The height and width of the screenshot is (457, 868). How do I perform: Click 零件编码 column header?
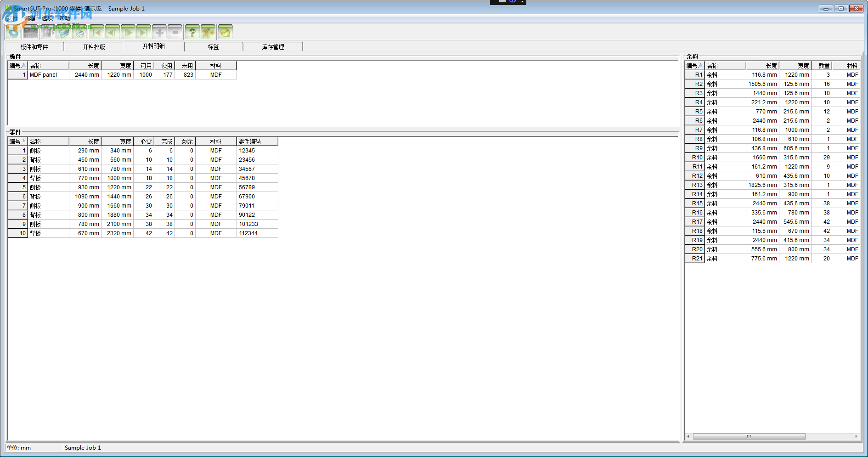[x=257, y=141]
